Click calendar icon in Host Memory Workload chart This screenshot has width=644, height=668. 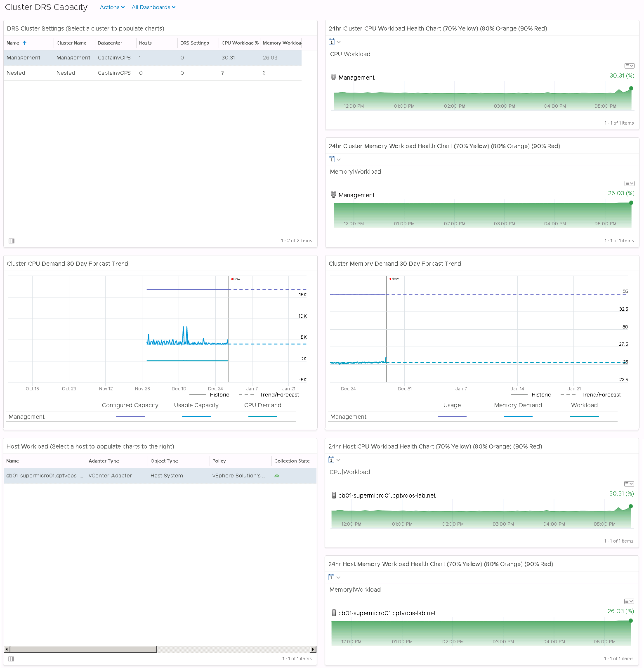point(331,577)
